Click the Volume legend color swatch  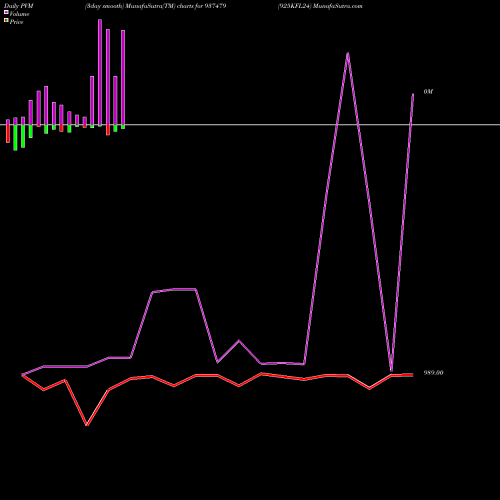[6, 12]
